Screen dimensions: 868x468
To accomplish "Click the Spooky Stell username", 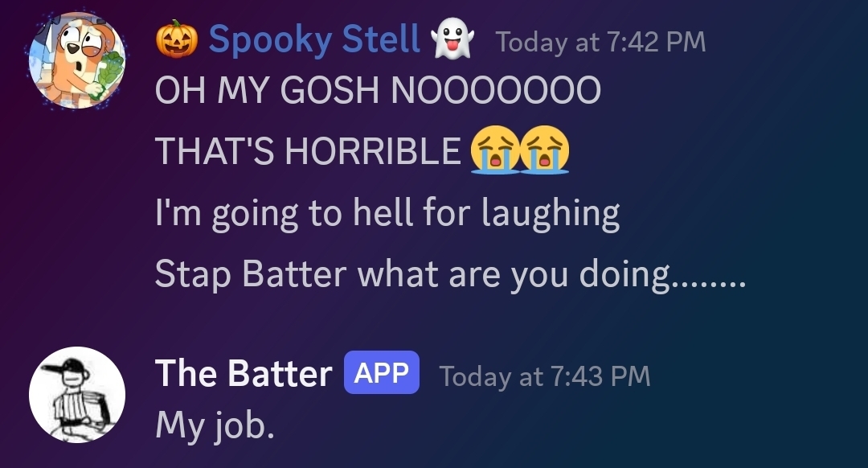I will (x=314, y=39).
